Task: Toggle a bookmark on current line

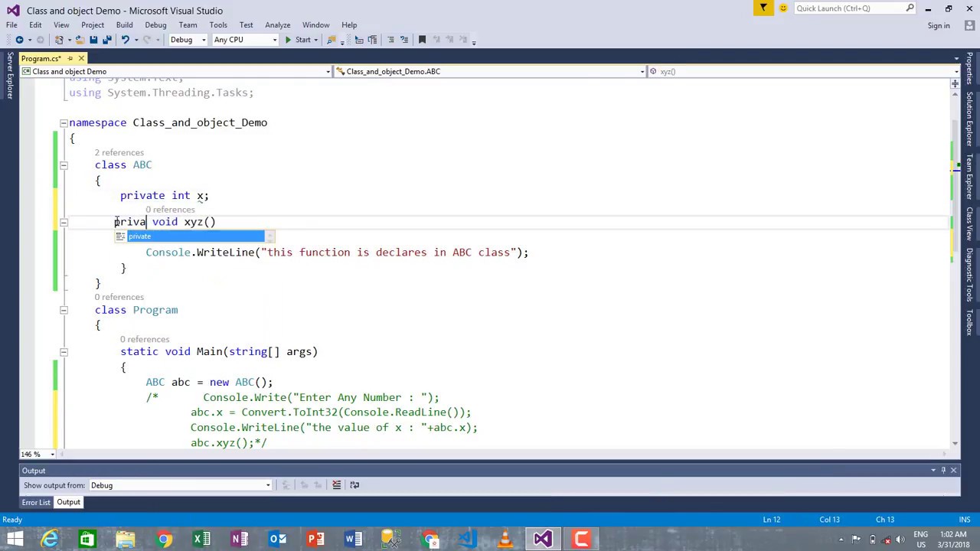Action: coord(422,40)
